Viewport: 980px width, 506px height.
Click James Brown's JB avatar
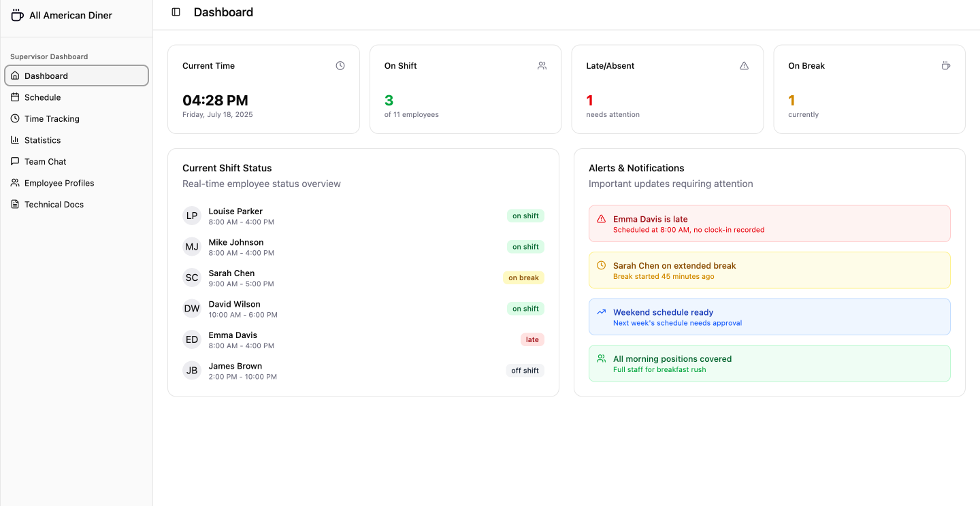pyautogui.click(x=191, y=370)
